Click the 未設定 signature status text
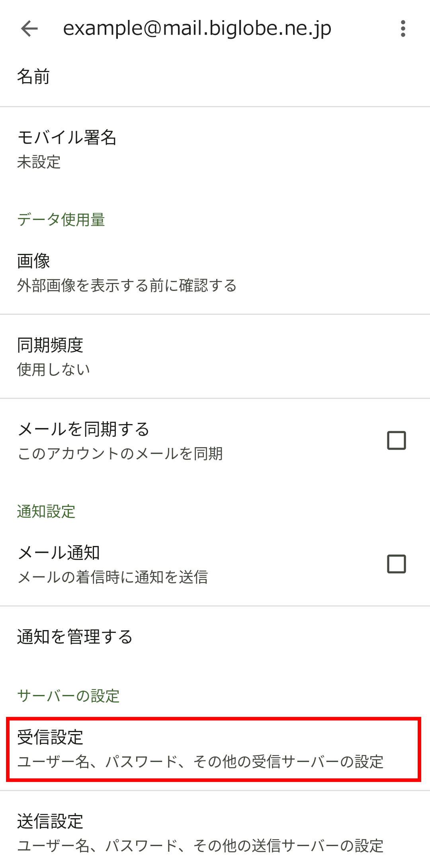This screenshot has height=868, width=430. [39, 162]
